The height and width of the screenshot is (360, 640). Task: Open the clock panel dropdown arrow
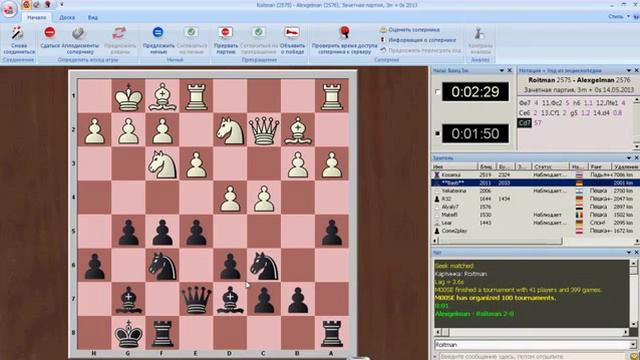point(502,71)
